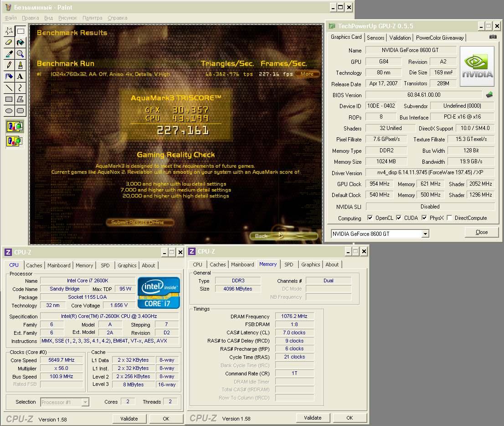The image size is (504, 426).
Task: Click Validate in the right CPU-Z window
Action: point(313,418)
